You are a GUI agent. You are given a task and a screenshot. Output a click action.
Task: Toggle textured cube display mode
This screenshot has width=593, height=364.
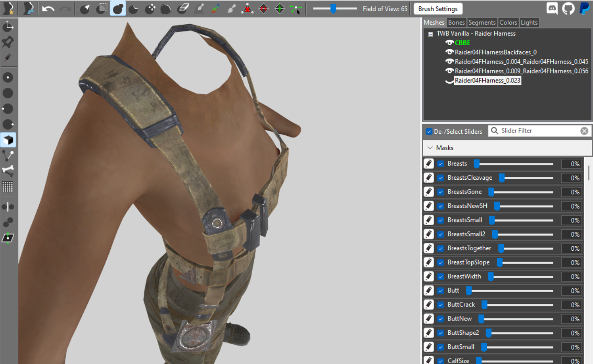click(x=8, y=140)
